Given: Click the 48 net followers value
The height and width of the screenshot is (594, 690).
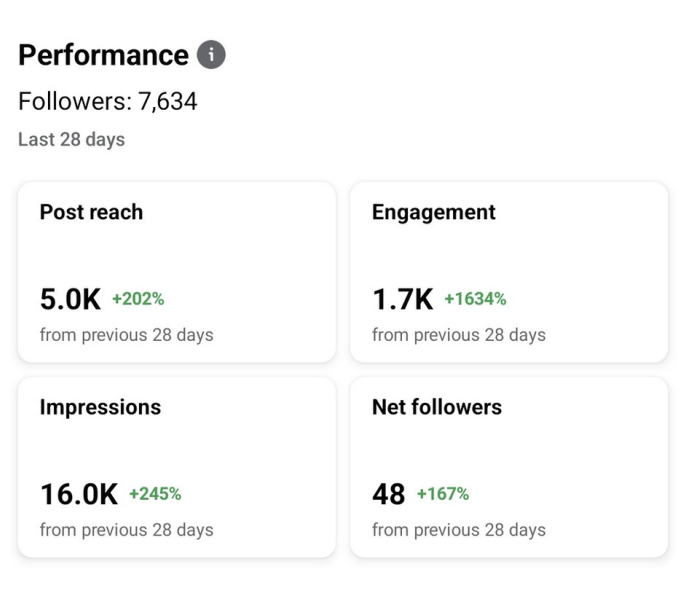Looking at the screenshot, I should tap(389, 494).
